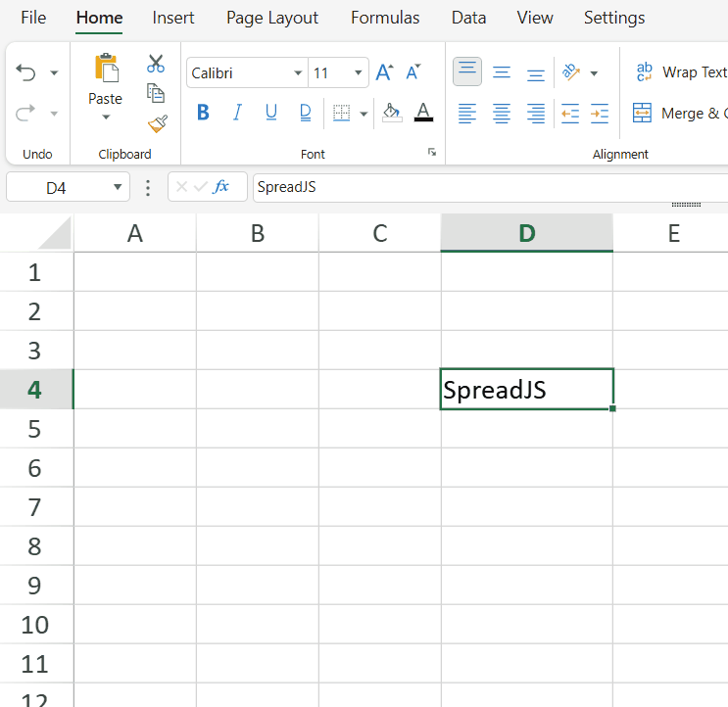Select the Format Painter brush
This screenshot has width=728, height=707.
[x=158, y=123]
